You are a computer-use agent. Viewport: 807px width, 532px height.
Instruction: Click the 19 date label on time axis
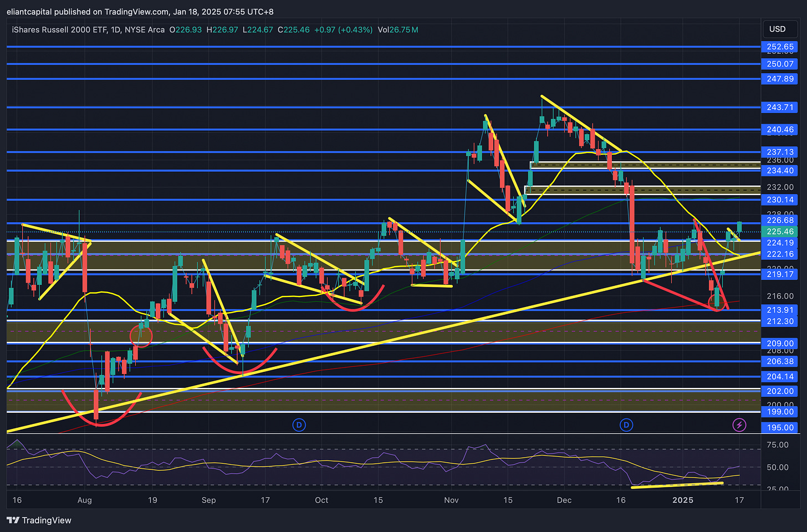coord(152,500)
